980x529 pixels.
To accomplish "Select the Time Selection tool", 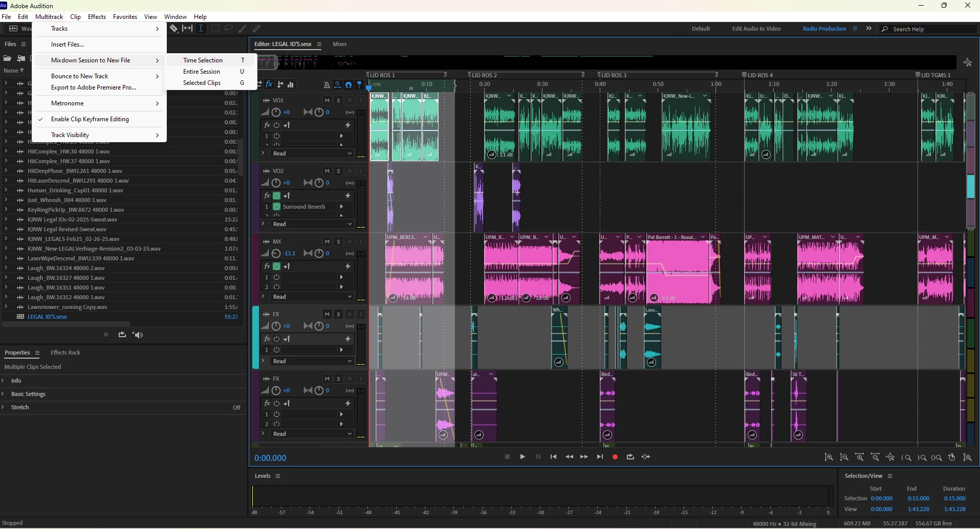I will click(x=201, y=29).
